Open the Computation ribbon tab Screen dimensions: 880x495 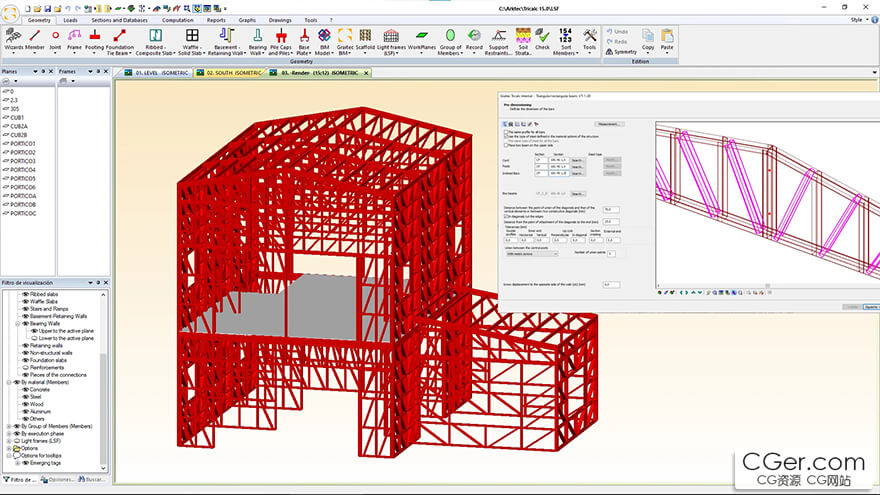click(x=177, y=20)
